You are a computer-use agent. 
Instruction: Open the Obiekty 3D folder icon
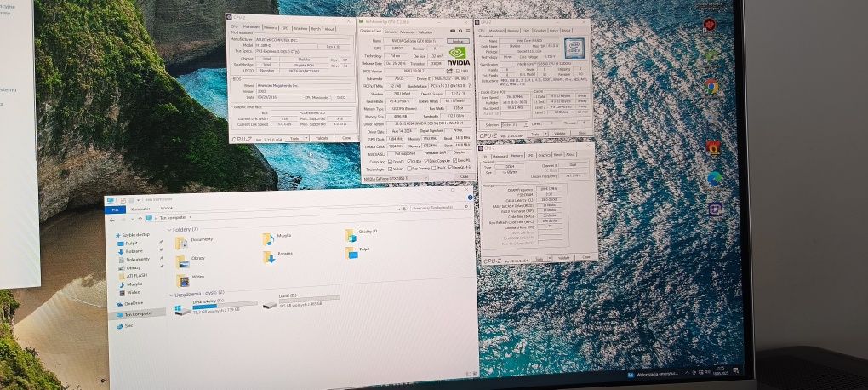tap(351, 235)
